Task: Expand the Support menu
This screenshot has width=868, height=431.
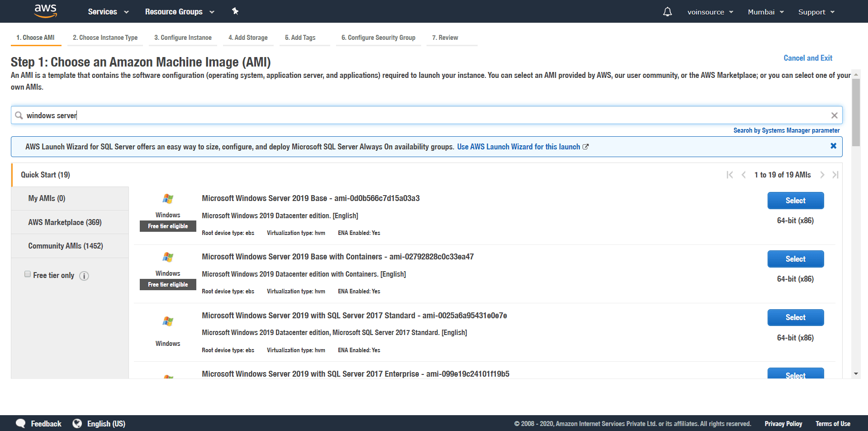Action: point(816,12)
